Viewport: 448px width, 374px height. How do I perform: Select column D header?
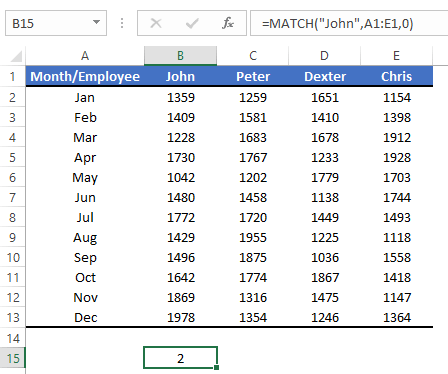coord(324,56)
